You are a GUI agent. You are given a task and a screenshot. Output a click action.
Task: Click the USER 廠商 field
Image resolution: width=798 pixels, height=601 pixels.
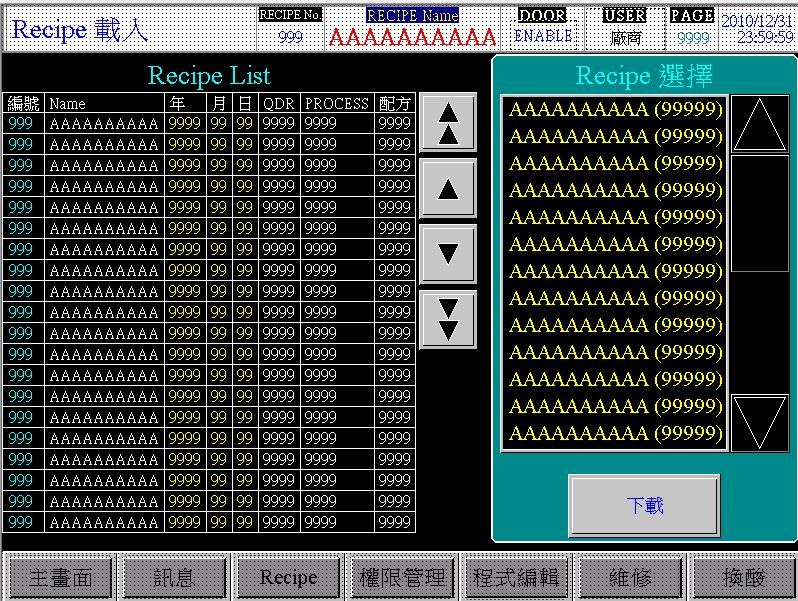(x=625, y=37)
